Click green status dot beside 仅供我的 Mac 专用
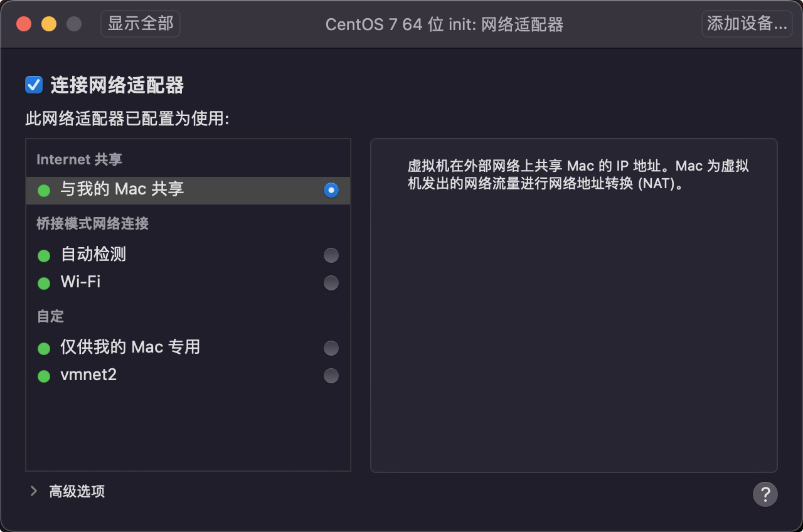803x532 pixels. (44, 349)
